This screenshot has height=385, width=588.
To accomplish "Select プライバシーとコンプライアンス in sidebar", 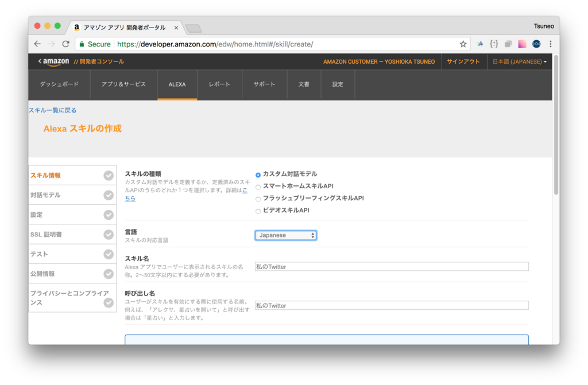I will click(x=72, y=298).
